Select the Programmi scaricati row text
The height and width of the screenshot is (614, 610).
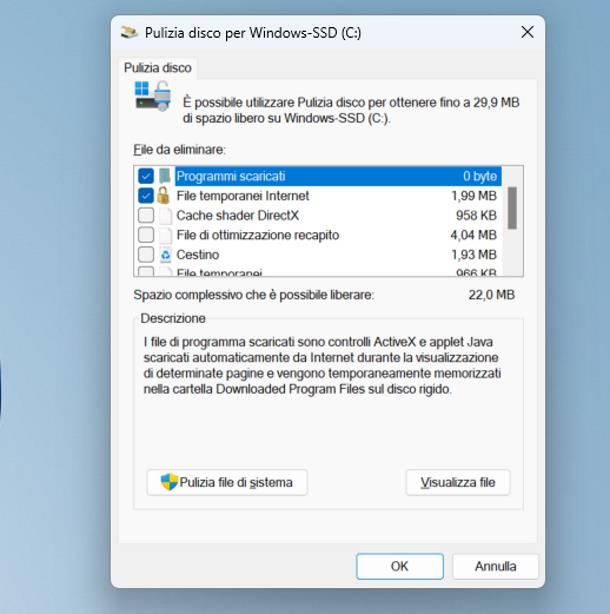pyautogui.click(x=231, y=176)
